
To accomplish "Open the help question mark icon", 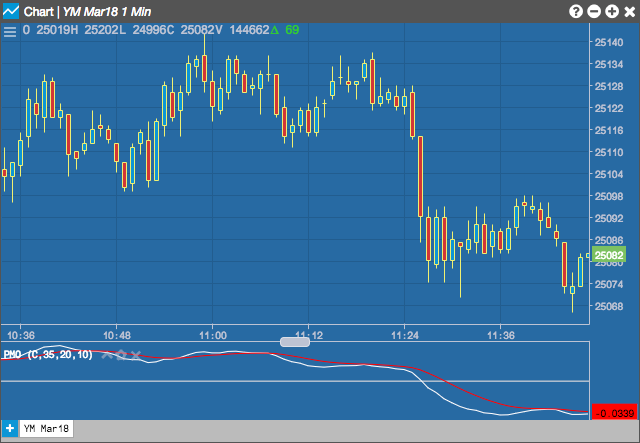I will click(576, 11).
